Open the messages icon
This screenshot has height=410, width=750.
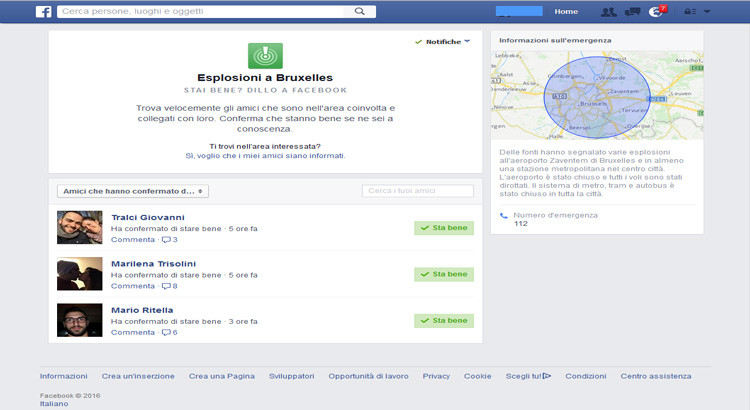(x=632, y=12)
